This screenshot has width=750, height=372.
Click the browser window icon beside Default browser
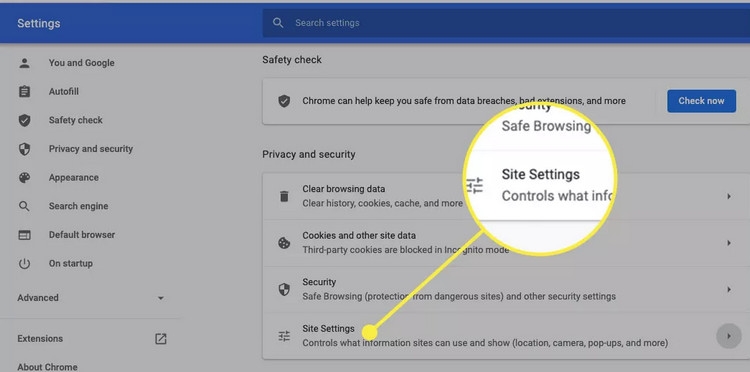(x=24, y=235)
